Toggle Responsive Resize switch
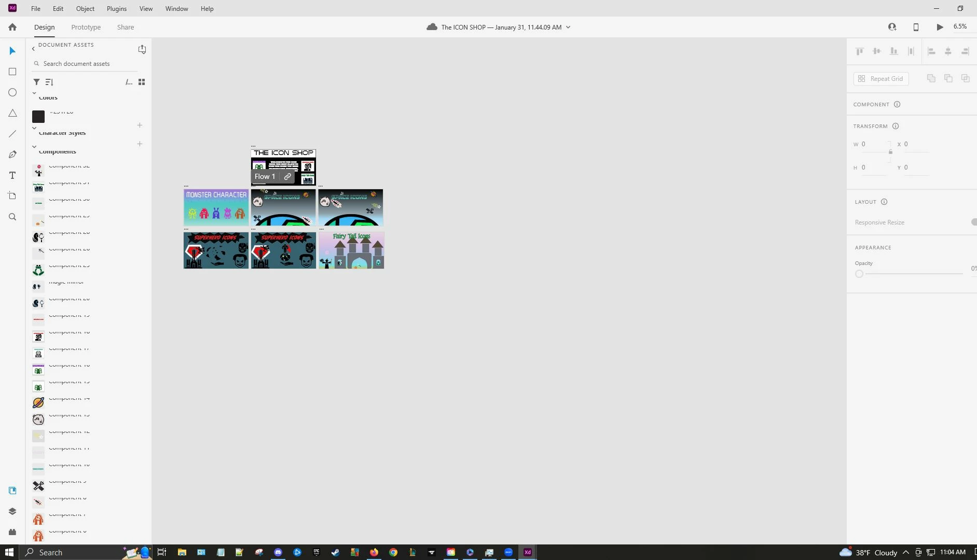The width and height of the screenshot is (977, 560). [974, 222]
